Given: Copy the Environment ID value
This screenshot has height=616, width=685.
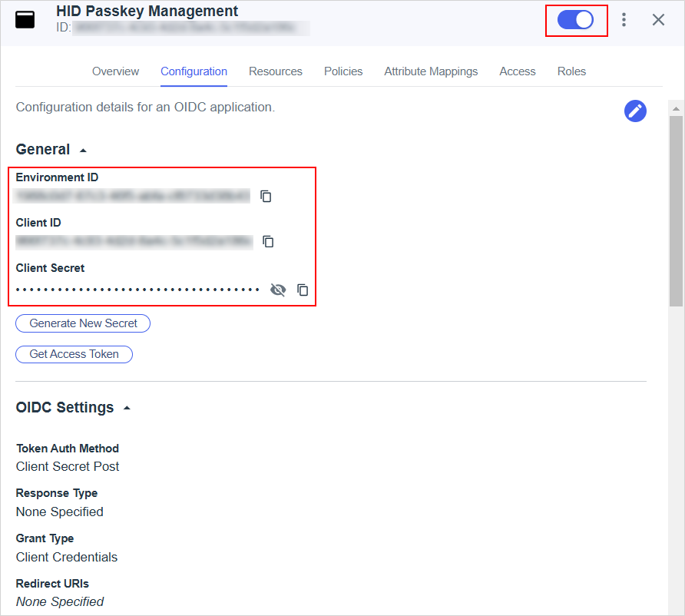Looking at the screenshot, I should tap(266, 197).
